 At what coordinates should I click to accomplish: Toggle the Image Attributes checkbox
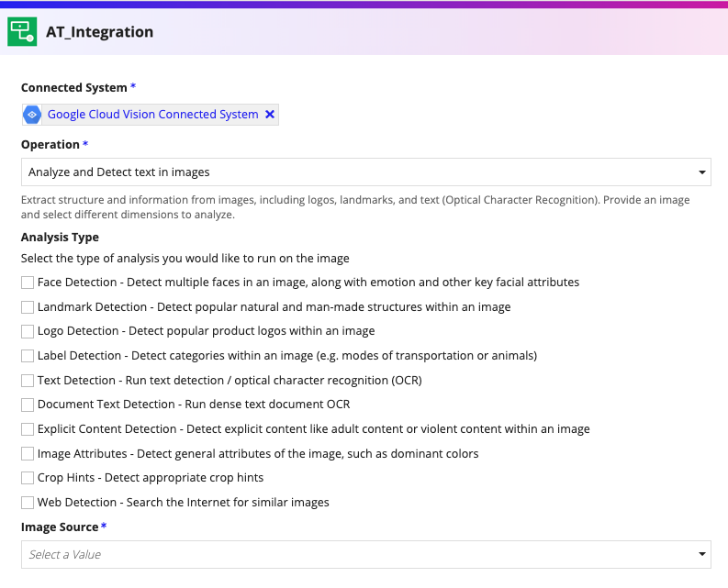click(x=28, y=454)
